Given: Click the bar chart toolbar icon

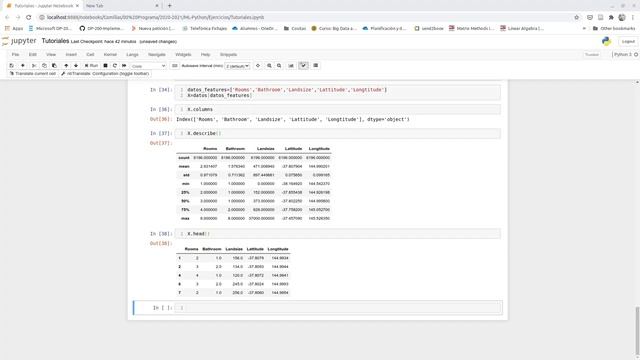Looking at the screenshot, I should pos(291,66).
